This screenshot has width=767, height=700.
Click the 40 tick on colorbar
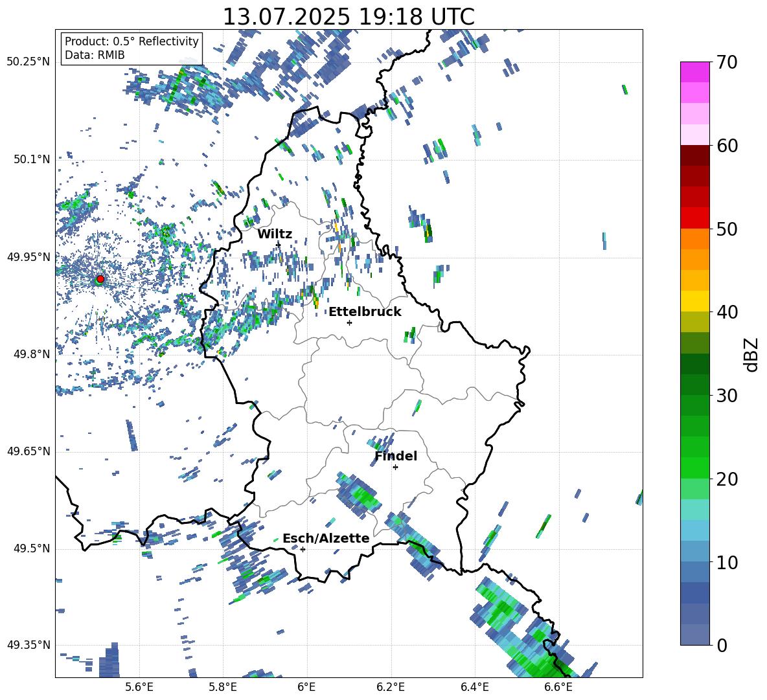[x=727, y=312]
